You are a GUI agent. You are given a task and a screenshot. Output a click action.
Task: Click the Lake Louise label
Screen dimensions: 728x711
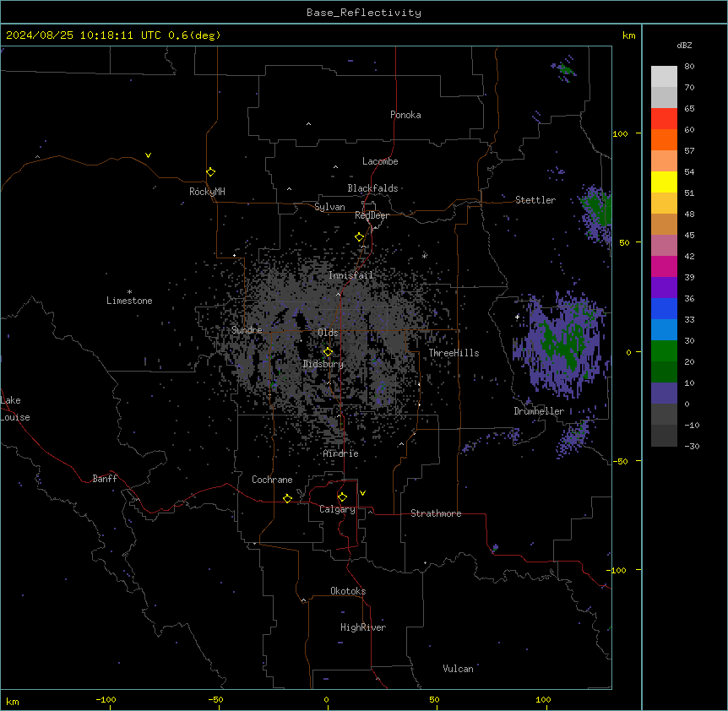[15, 409]
